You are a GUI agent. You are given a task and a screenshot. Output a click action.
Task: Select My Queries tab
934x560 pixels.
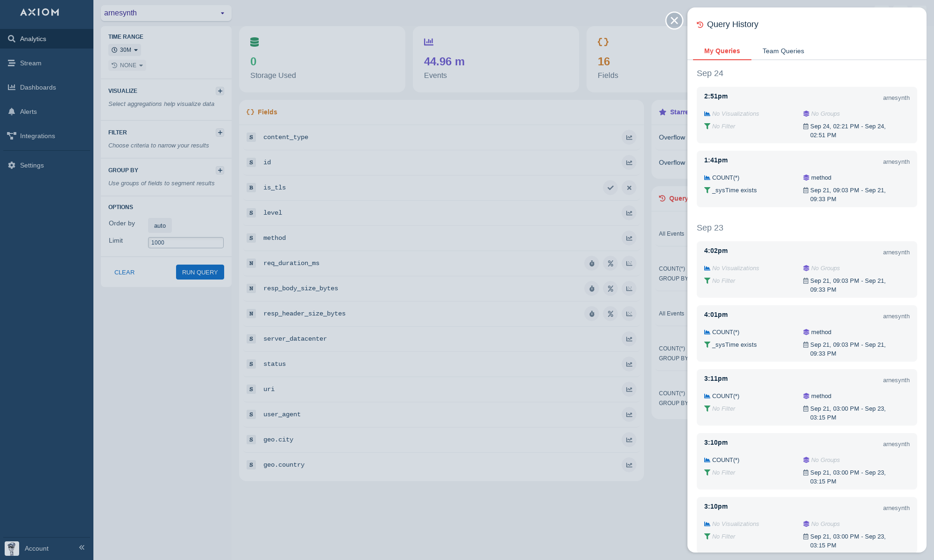pos(722,51)
